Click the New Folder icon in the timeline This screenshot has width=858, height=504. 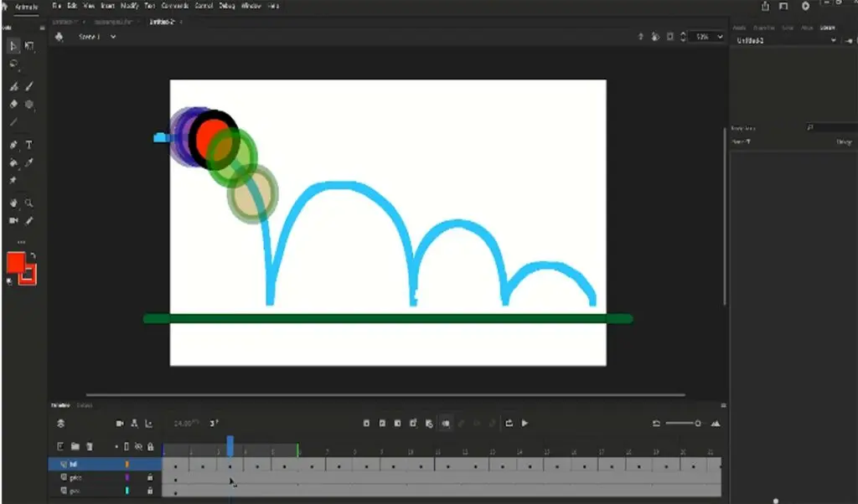point(75,446)
